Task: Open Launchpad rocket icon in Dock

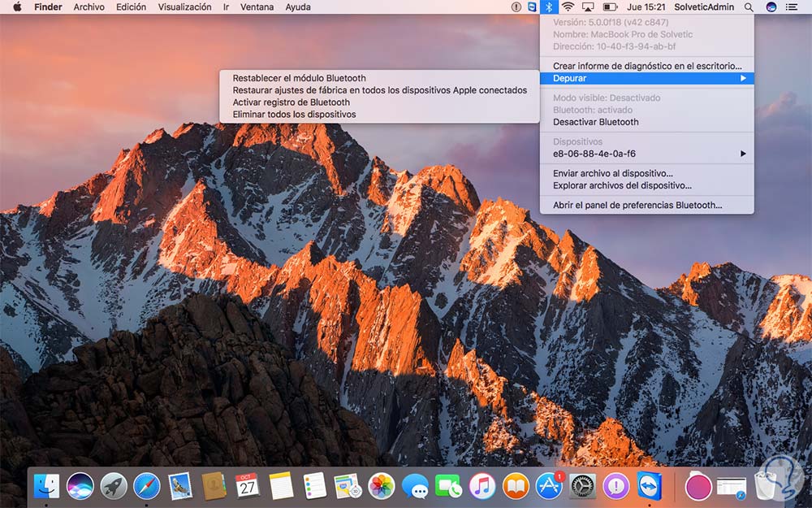Action: pyautogui.click(x=114, y=486)
